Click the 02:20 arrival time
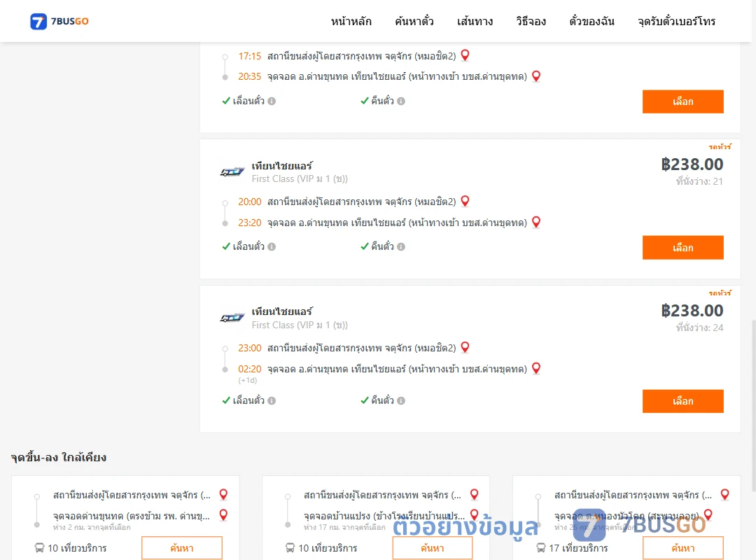 (250, 369)
